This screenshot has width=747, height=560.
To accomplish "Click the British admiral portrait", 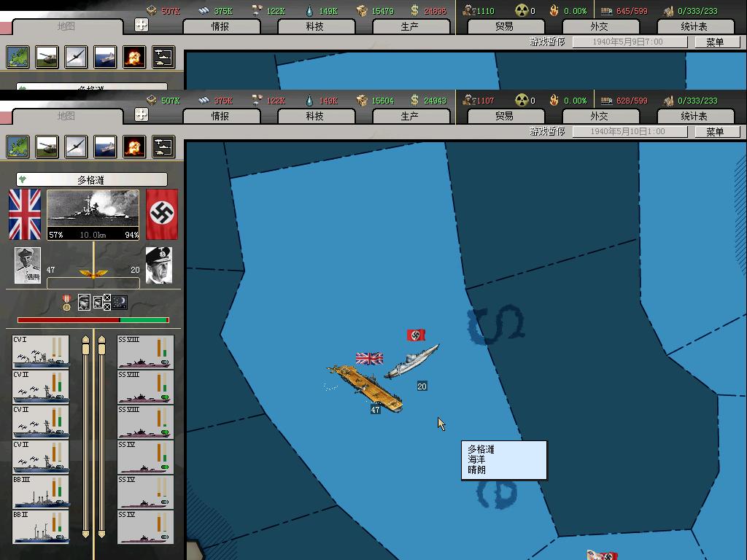I will tap(28, 265).
